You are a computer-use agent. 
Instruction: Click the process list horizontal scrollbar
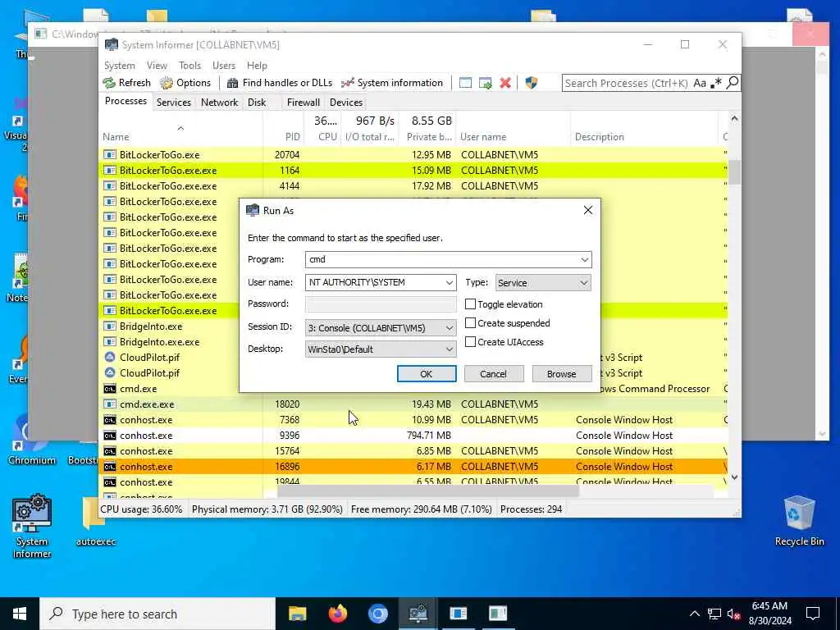[427, 491]
